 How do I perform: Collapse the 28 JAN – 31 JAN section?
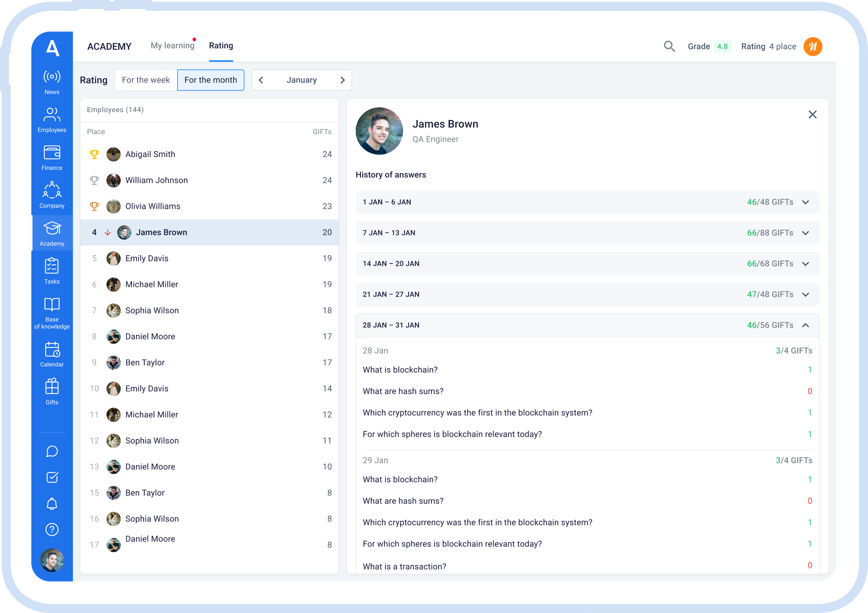805,325
